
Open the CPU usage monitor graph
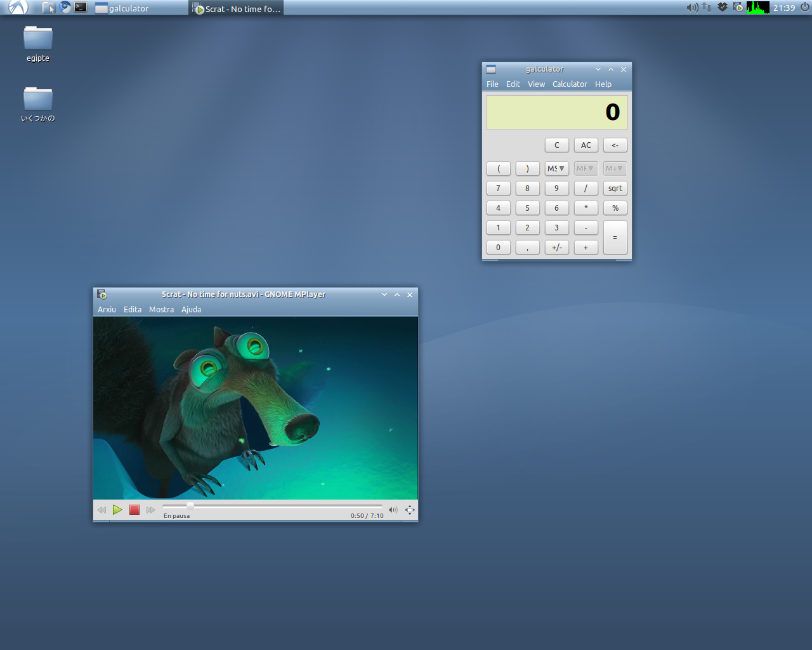758,8
